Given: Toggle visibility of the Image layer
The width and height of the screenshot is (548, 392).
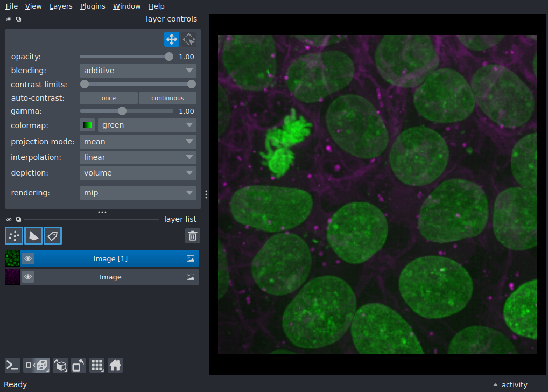Looking at the screenshot, I should coord(28,277).
